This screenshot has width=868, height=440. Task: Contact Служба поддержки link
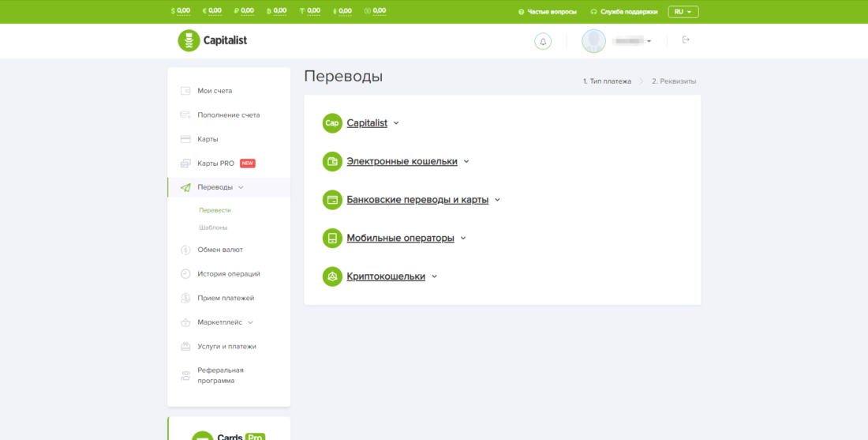coord(623,12)
